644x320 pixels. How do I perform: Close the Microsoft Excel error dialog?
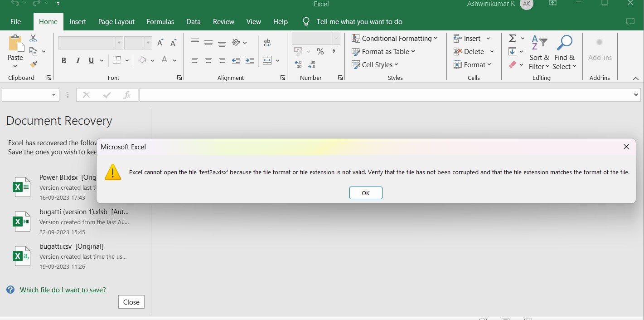pyautogui.click(x=626, y=147)
